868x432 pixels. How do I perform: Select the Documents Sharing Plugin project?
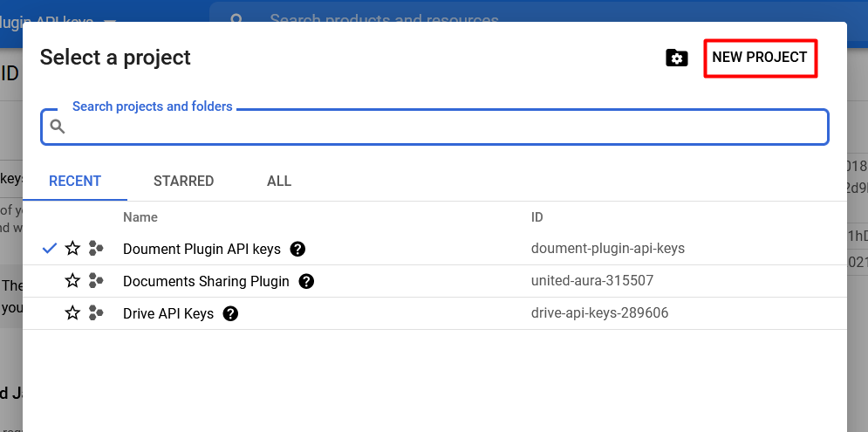pos(206,281)
